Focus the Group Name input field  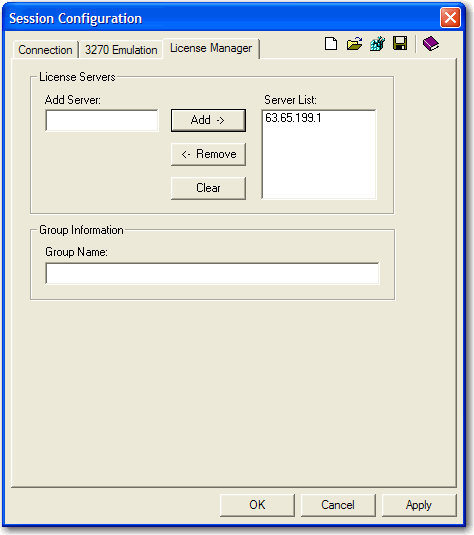pos(212,273)
